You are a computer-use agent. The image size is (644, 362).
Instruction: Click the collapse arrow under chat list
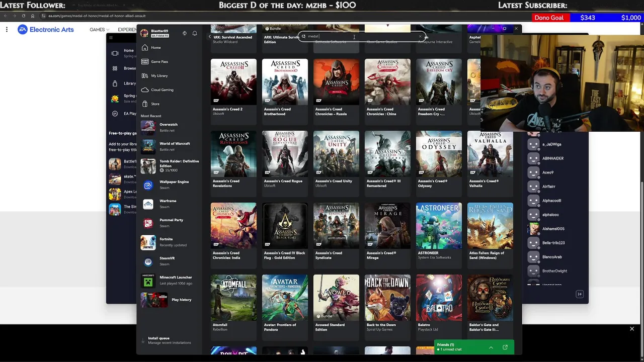pyautogui.click(x=580, y=294)
